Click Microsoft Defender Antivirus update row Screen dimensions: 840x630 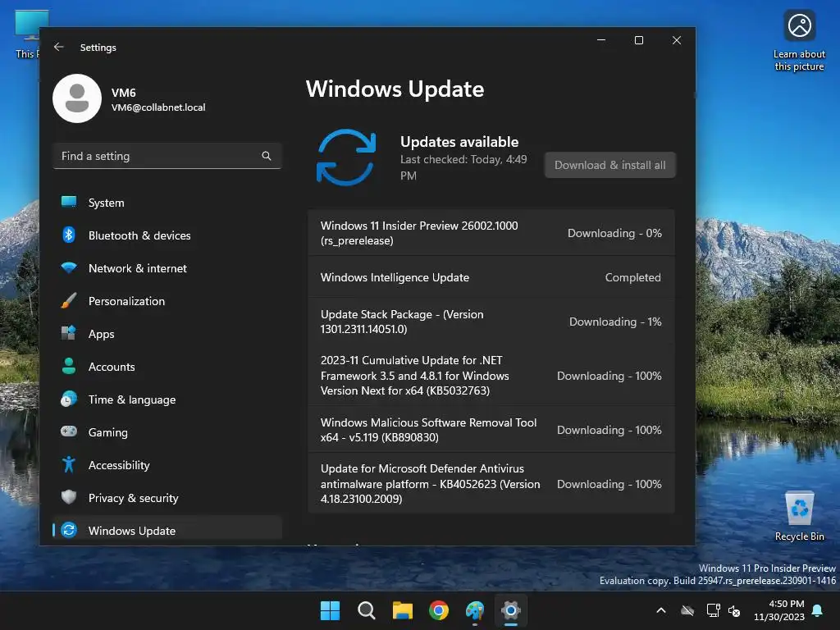(491, 484)
